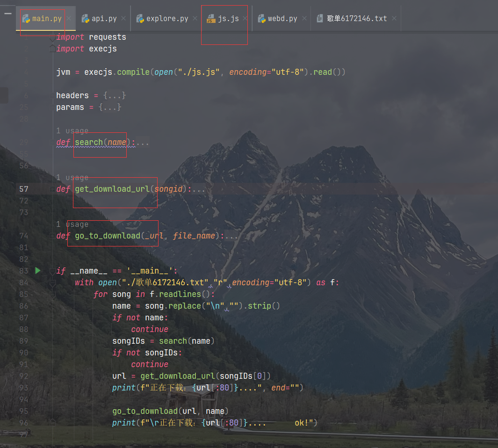Click the Python file icon on api.py tab
Image resolution: width=498 pixels, height=448 pixels.
[86, 19]
